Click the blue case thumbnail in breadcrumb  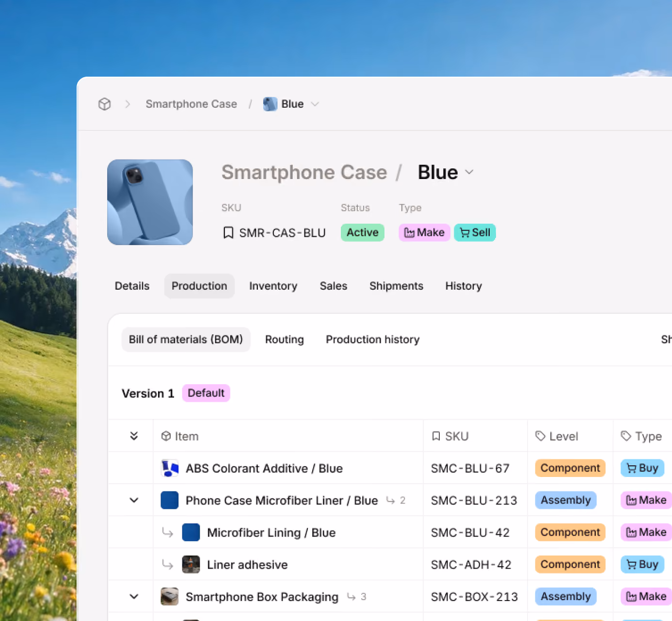point(270,104)
